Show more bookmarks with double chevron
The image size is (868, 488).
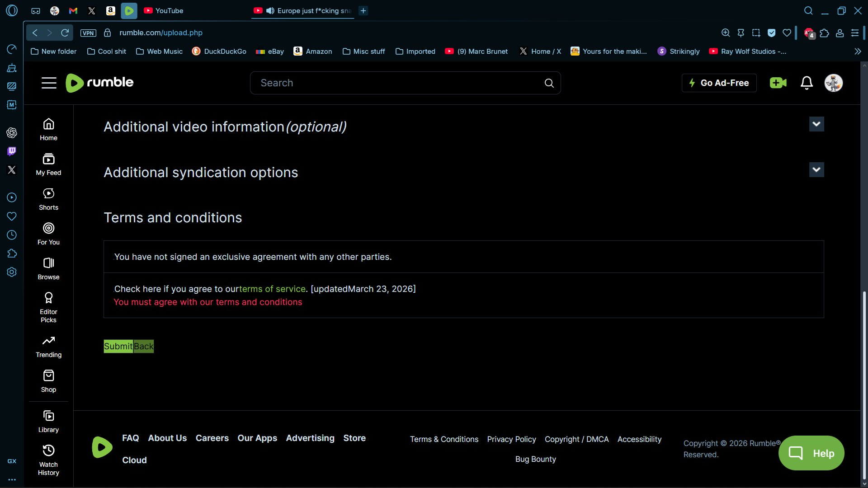pos(858,52)
